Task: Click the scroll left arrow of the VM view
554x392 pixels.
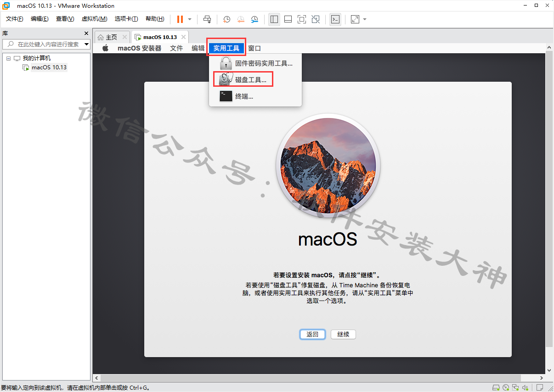Action: click(x=96, y=378)
